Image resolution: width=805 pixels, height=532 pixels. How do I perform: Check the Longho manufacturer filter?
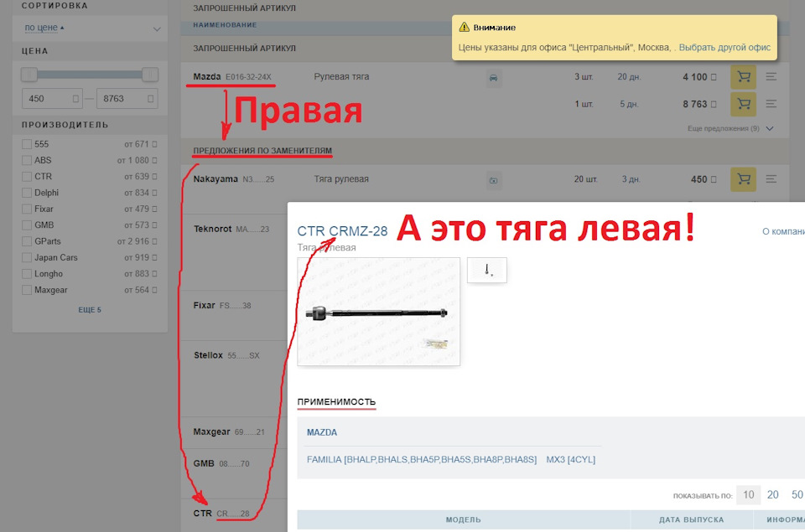click(x=27, y=274)
